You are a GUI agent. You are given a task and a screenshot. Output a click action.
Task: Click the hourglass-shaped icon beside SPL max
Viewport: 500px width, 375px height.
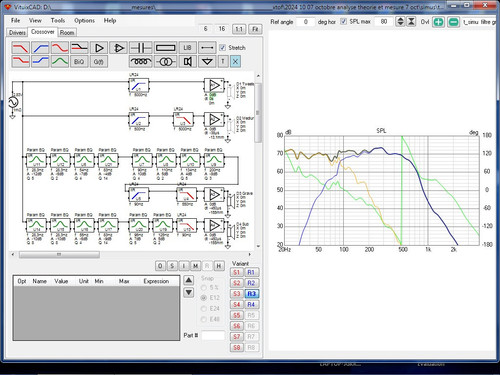(x=411, y=22)
